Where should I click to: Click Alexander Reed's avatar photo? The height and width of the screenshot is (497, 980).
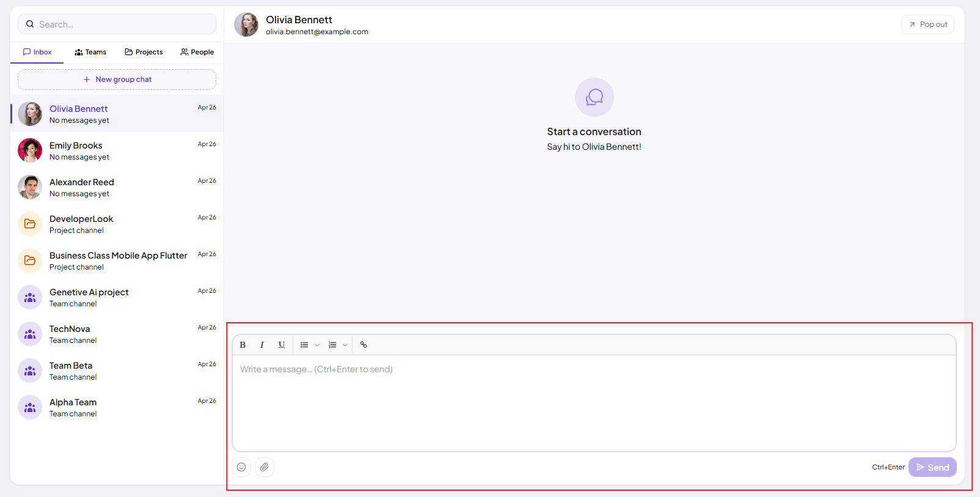[30, 187]
